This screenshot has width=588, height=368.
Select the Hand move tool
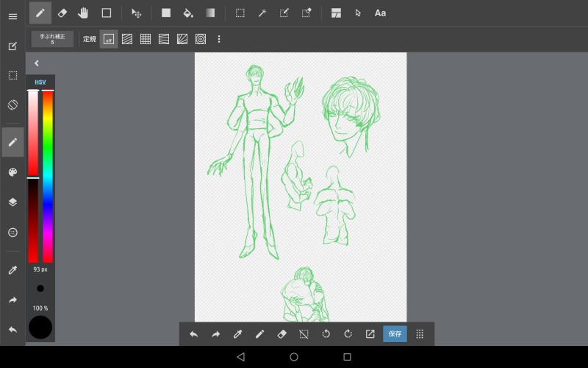[83, 13]
